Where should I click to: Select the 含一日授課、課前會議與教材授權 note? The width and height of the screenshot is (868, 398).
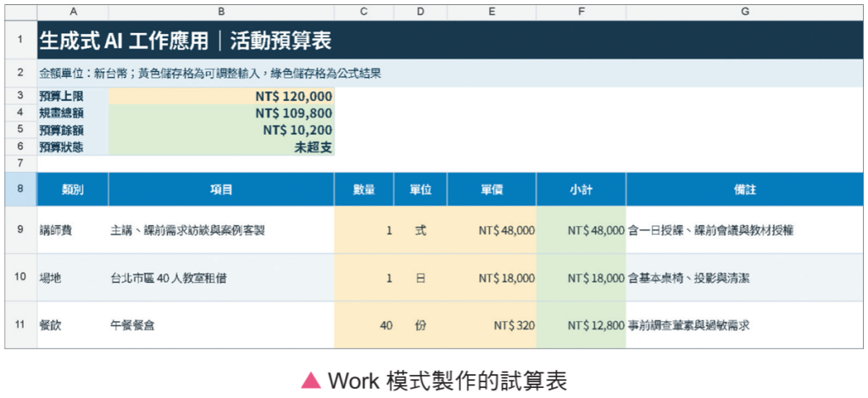tap(744, 230)
